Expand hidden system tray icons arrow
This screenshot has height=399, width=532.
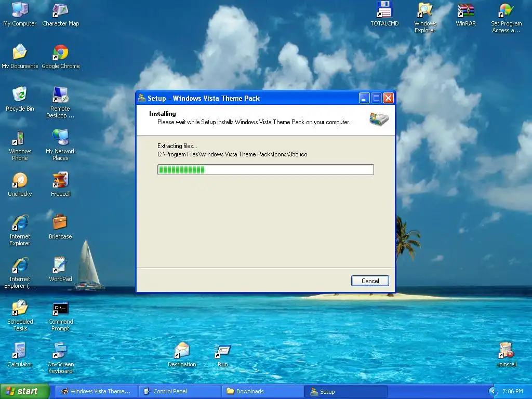[493, 392]
